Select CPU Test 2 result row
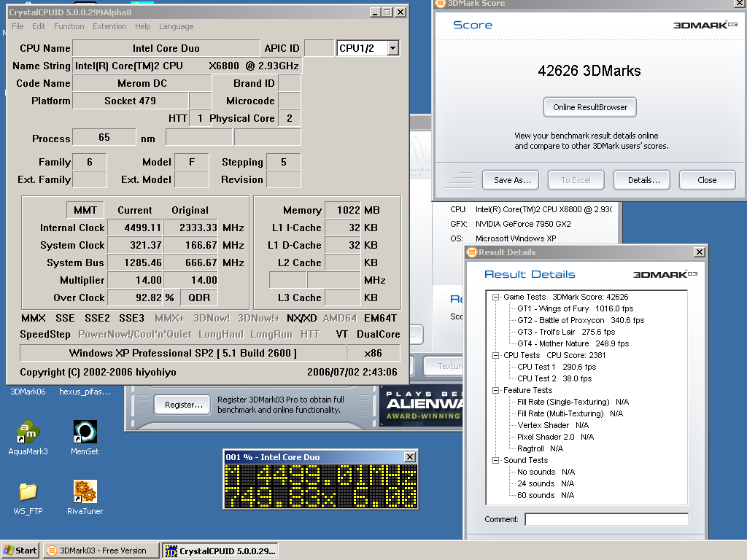 point(554,378)
